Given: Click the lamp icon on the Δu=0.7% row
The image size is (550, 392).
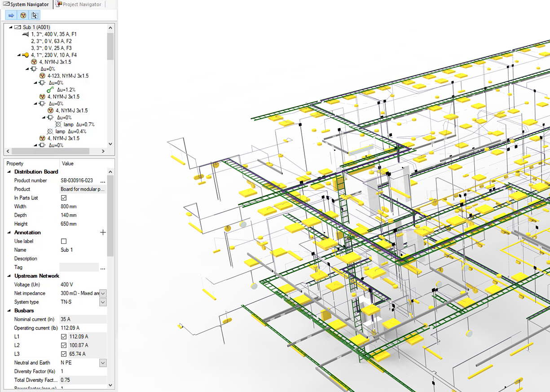Looking at the screenshot, I should point(58,124).
